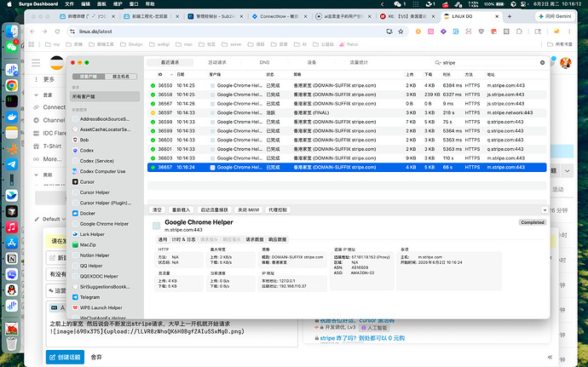Launch Google Chrome from the Dock

pyautogui.click(x=12, y=85)
